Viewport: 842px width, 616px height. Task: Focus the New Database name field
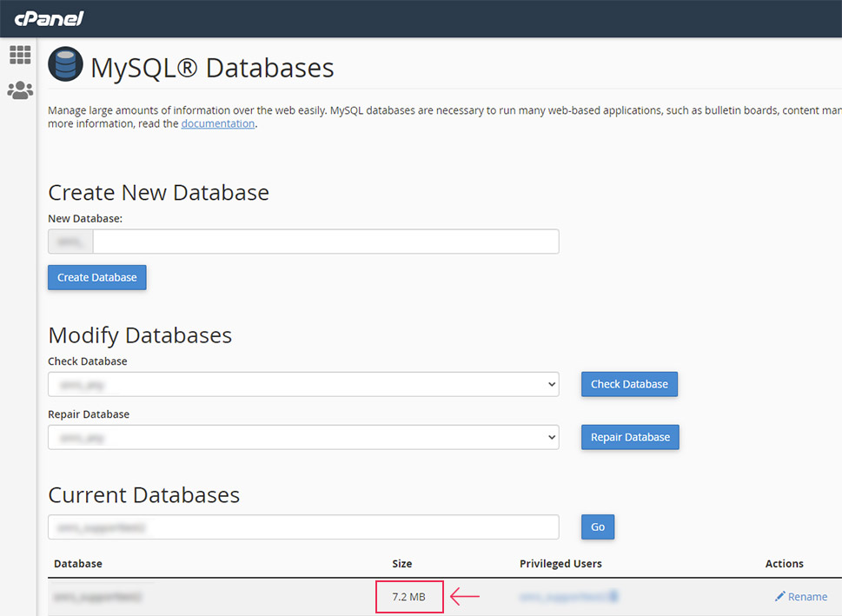pos(325,242)
